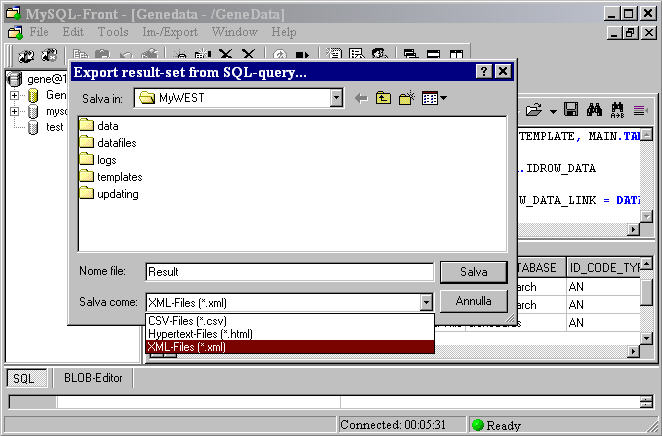Select the updating folder
The height and width of the screenshot is (436, 662).
[109, 194]
